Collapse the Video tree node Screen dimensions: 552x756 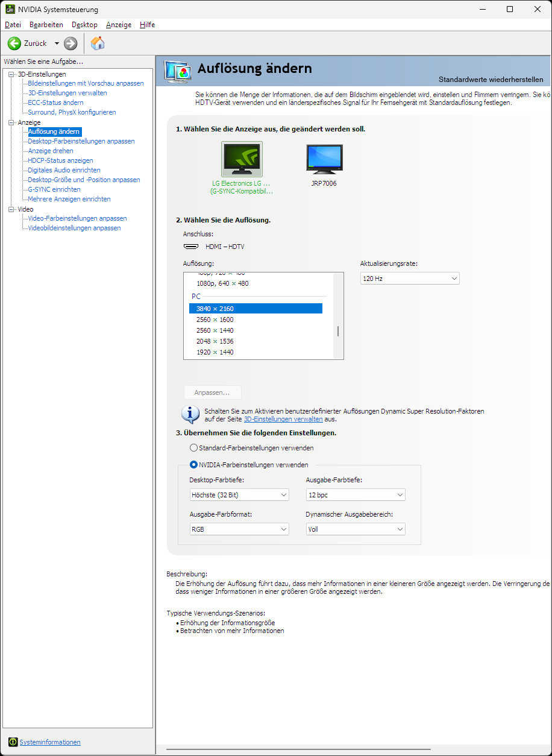11,209
